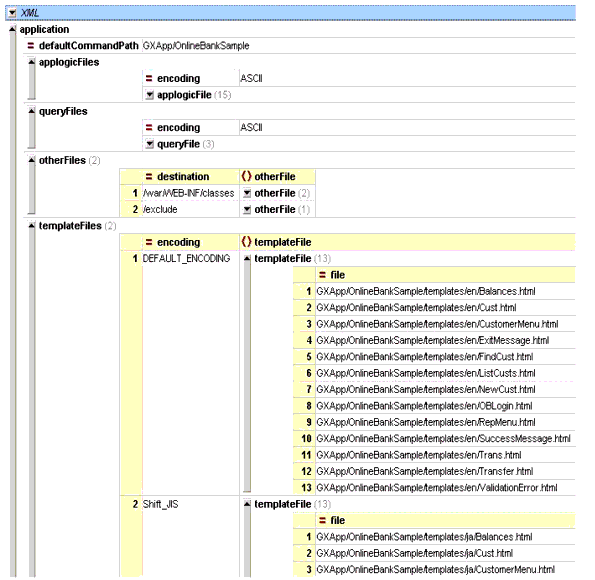Click the attribute icon in the destination header

pyautogui.click(x=149, y=177)
